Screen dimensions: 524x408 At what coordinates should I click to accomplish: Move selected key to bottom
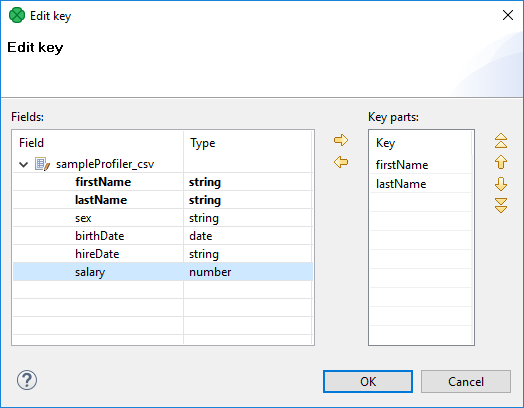coord(501,206)
